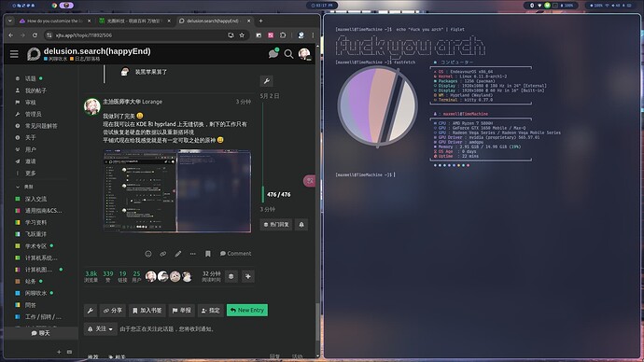Image resolution: width=644 pixels, height=362 pixels.
Task: Copy post link via chain icon
Action: point(163,254)
